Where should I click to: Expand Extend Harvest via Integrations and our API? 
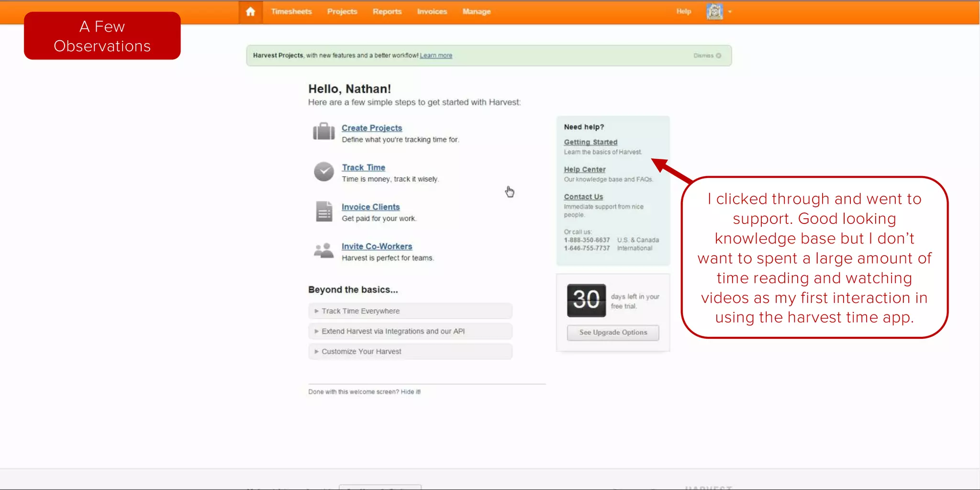pos(411,331)
